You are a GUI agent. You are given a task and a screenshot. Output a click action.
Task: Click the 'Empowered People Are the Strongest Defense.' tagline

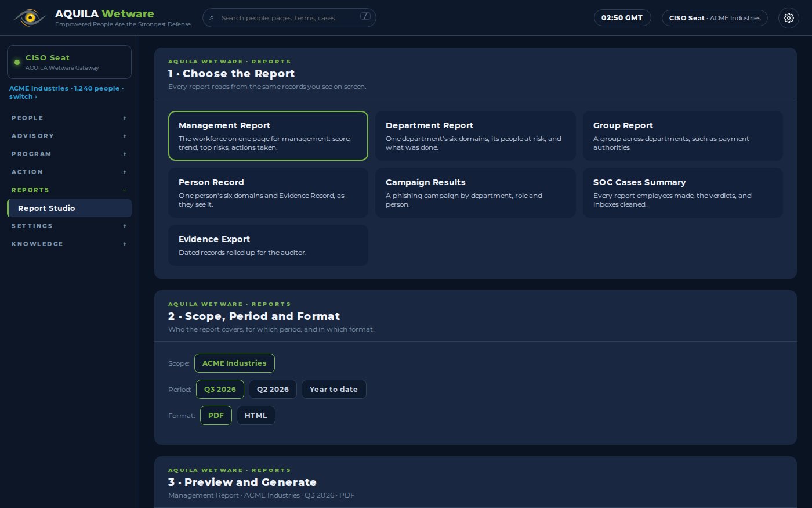[x=124, y=24]
